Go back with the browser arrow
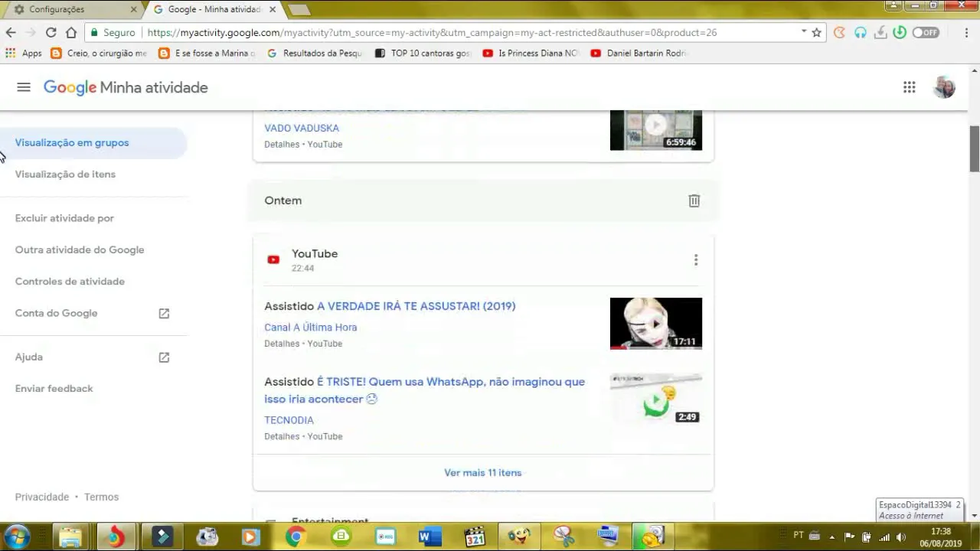 tap(11, 32)
